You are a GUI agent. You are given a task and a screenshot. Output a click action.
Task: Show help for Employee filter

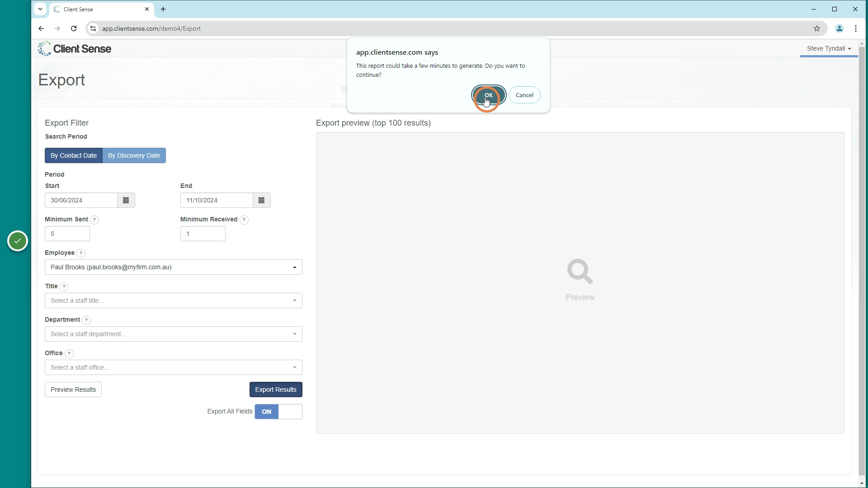pyautogui.click(x=81, y=253)
